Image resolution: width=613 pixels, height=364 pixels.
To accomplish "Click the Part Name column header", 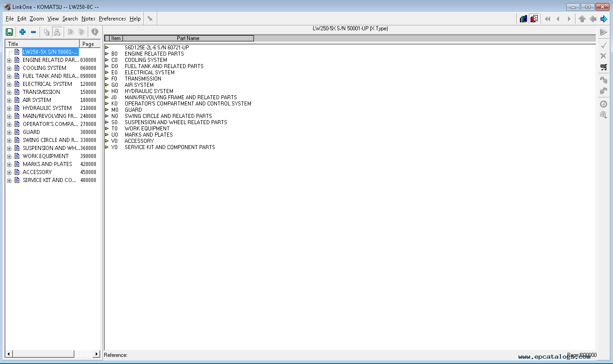I will click(x=188, y=38).
